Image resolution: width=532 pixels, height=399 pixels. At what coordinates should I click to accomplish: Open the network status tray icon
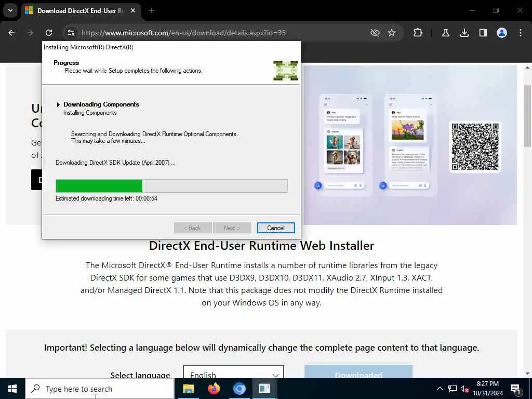coord(453,389)
